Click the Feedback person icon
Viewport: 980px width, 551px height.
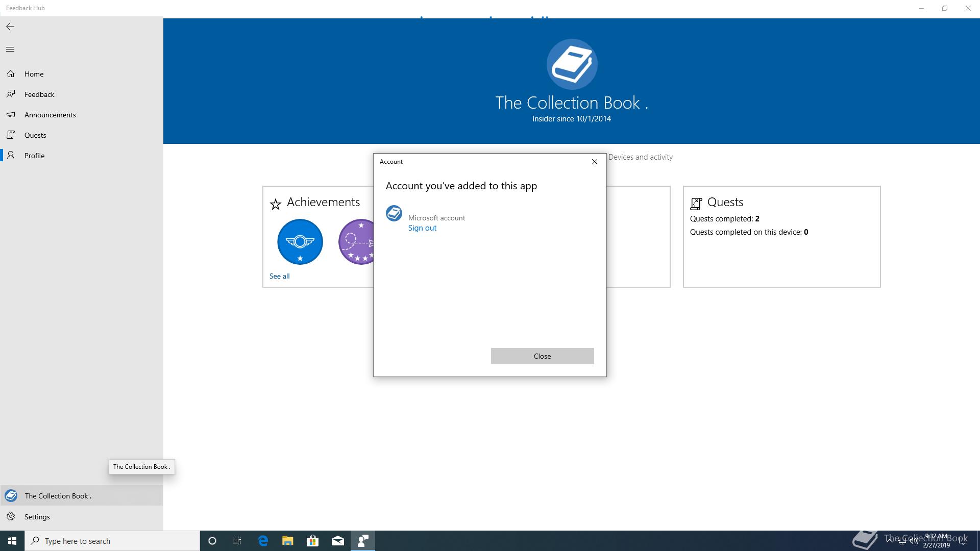[11, 94]
